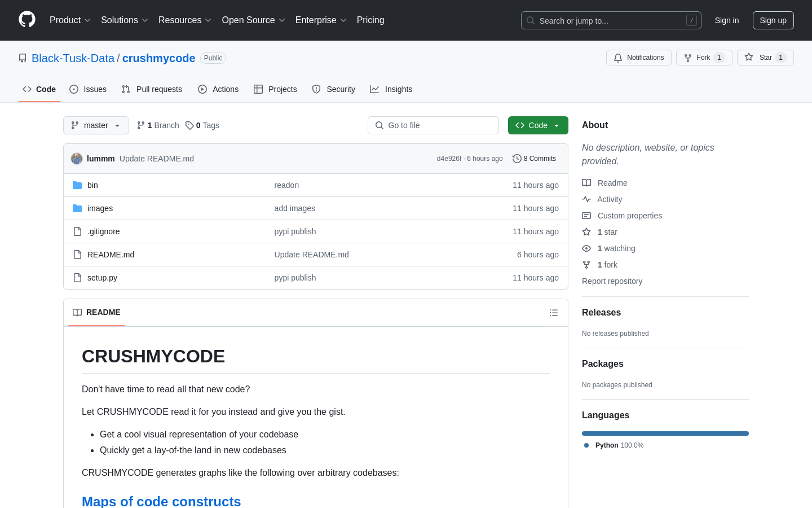Screen dimensions: 812x508
Task: Open the Security tab
Action: [334, 89]
